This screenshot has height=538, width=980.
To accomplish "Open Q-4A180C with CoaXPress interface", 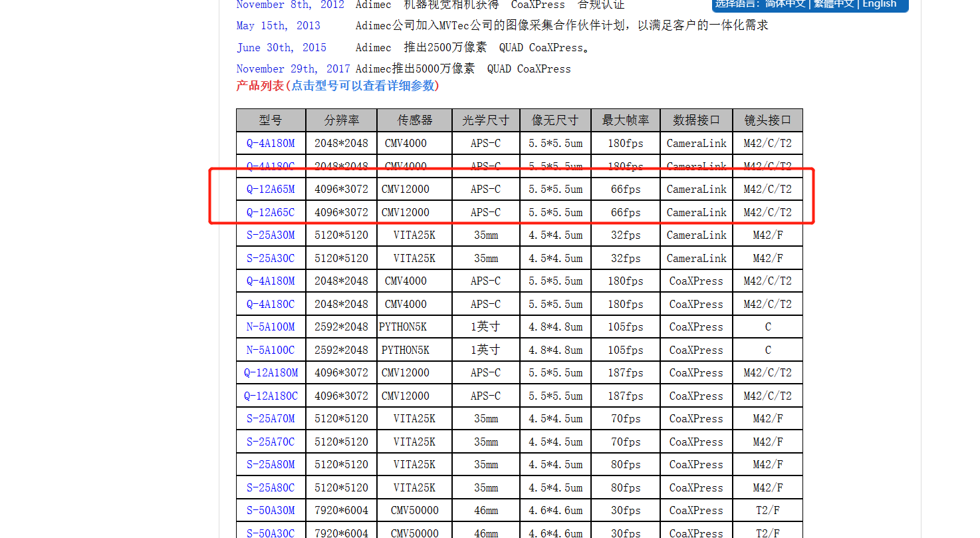I will tap(271, 305).
